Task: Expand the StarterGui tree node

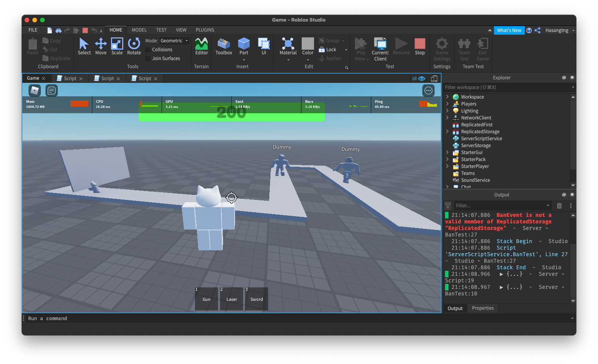Action: [x=447, y=153]
